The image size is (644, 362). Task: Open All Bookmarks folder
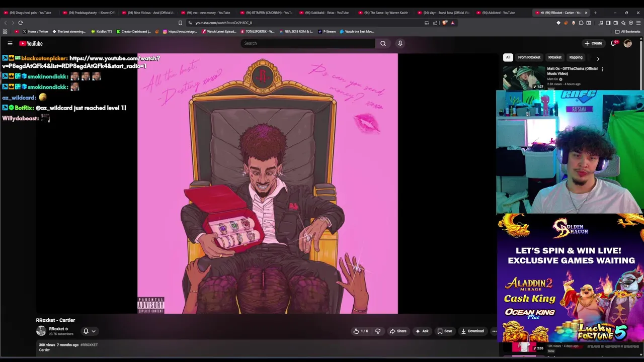pos(627,31)
